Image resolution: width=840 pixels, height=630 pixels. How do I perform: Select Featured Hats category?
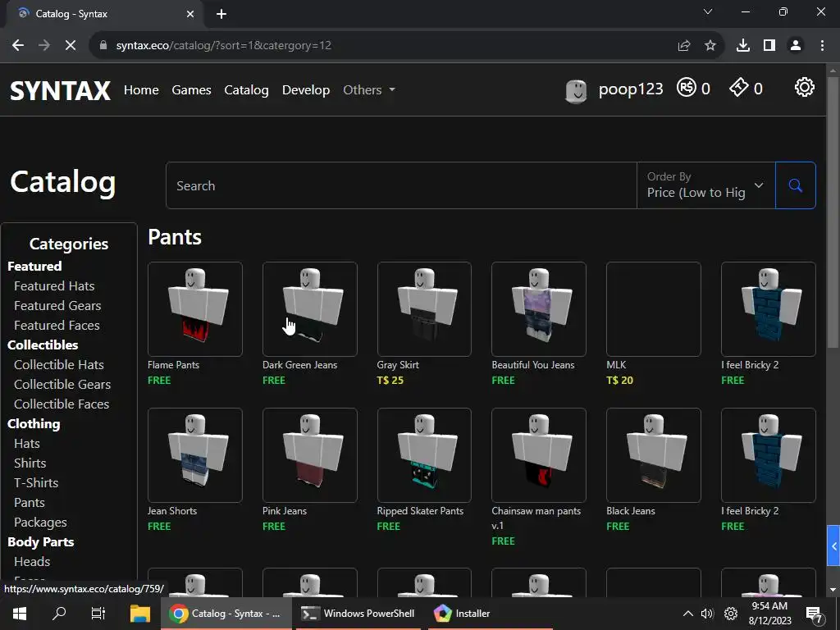pyautogui.click(x=54, y=286)
